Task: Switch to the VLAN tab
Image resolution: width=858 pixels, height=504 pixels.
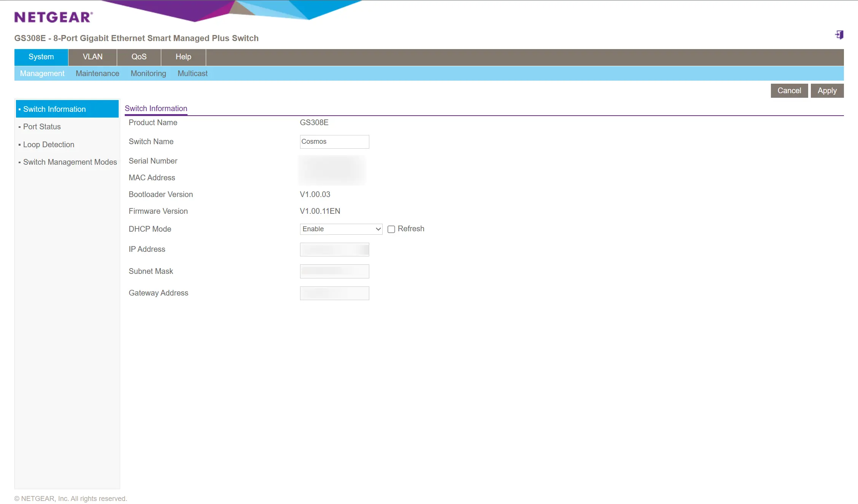Action: point(92,57)
